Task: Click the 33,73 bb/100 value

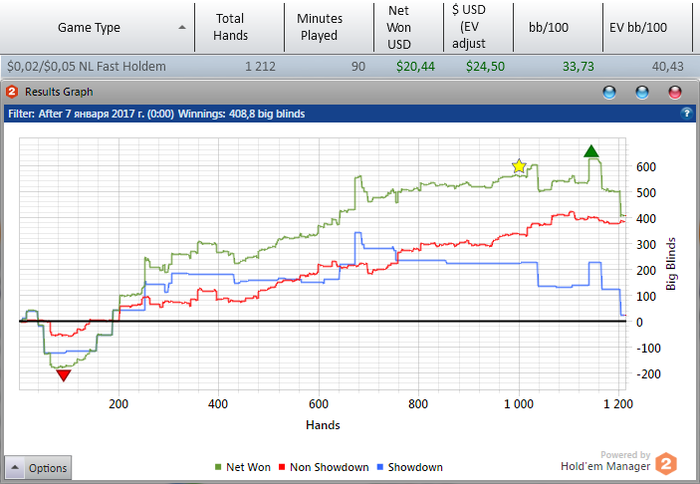Action: tap(578, 67)
